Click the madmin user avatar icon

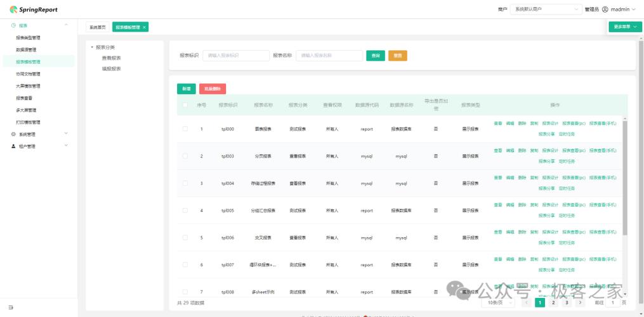605,10
